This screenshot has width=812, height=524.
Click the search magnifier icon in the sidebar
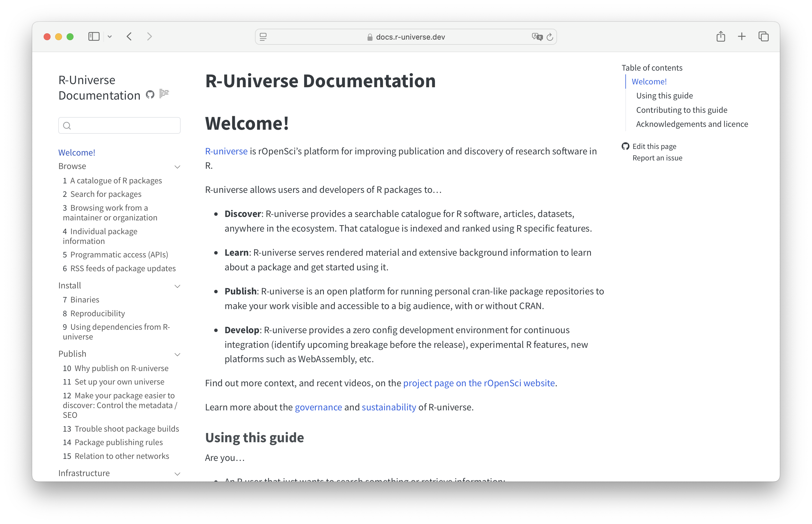coord(67,126)
